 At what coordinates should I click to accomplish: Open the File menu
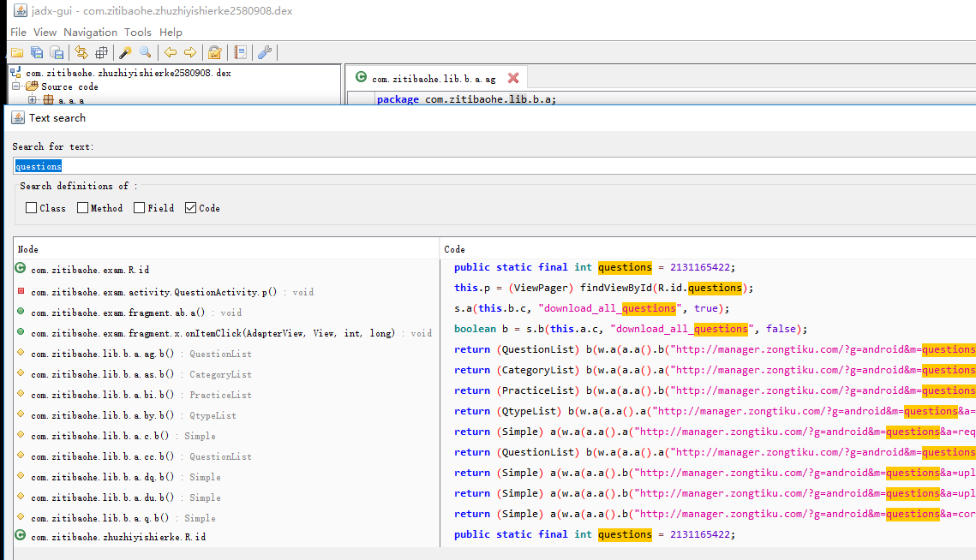coord(18,33)
